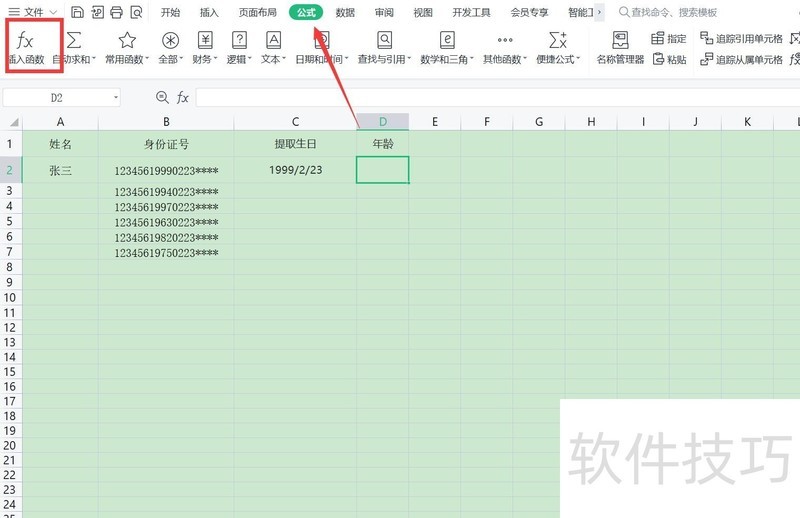Click the Paste (粘贴) name button
Screen dimensions: 800x518
tap(669, 59)
